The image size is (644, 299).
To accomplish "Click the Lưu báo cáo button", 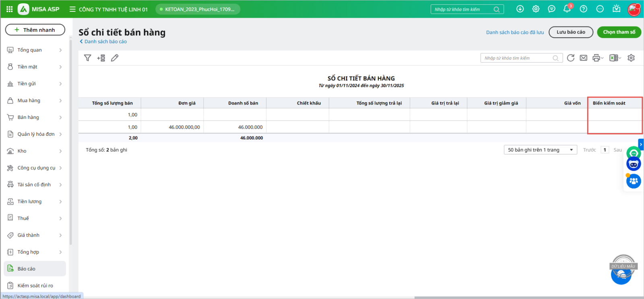I will 571,32.
